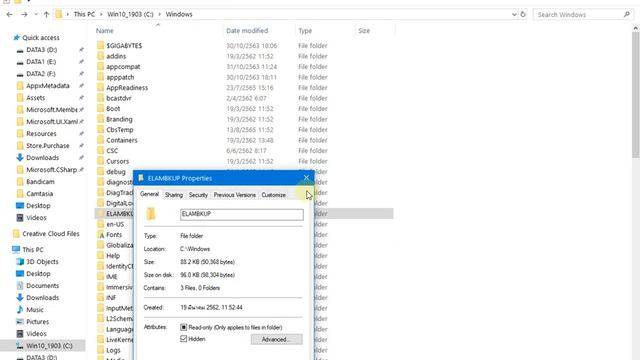Viewport: 640px width, 360px height.
Task: Select the $GIGABYTE$ folder
Action: click(124, 46)
